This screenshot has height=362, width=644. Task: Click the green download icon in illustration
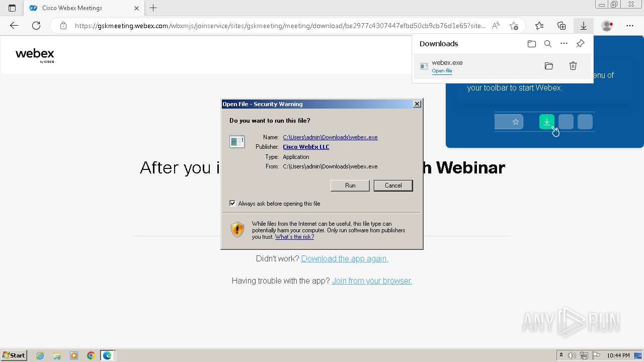coord(547,122)
